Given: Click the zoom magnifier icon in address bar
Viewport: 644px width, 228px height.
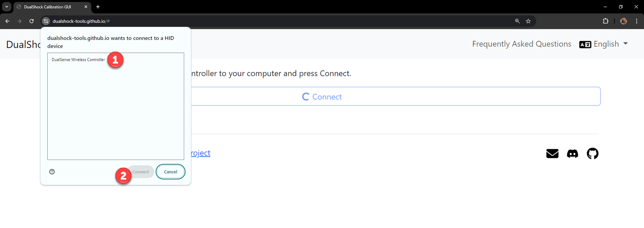Looking at the screenshot, I should 517,21.
